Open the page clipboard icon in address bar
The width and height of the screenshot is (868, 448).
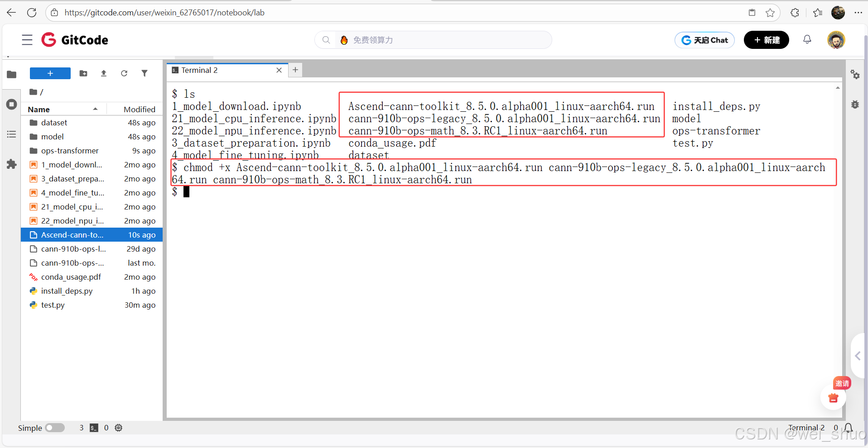click(x=752, y=13)
